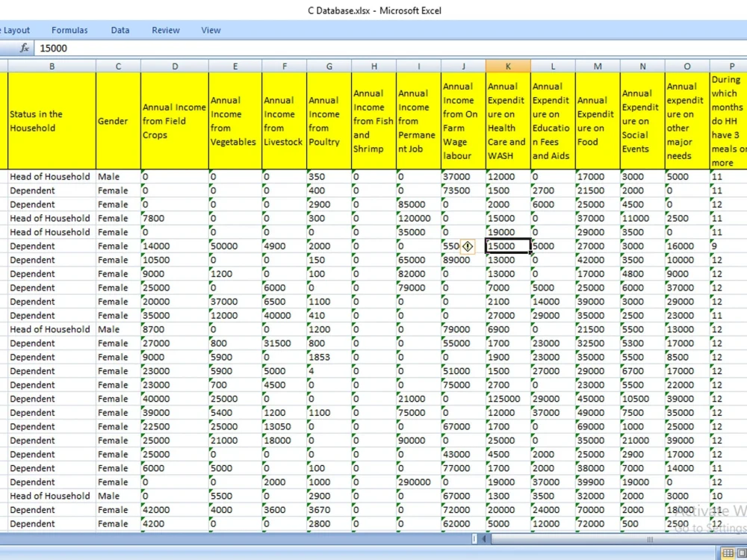This screenshot has width=747, height=560.
Task: Select the 'Gender' header cell
Action: pyautogui.click(x=118, y=121)
